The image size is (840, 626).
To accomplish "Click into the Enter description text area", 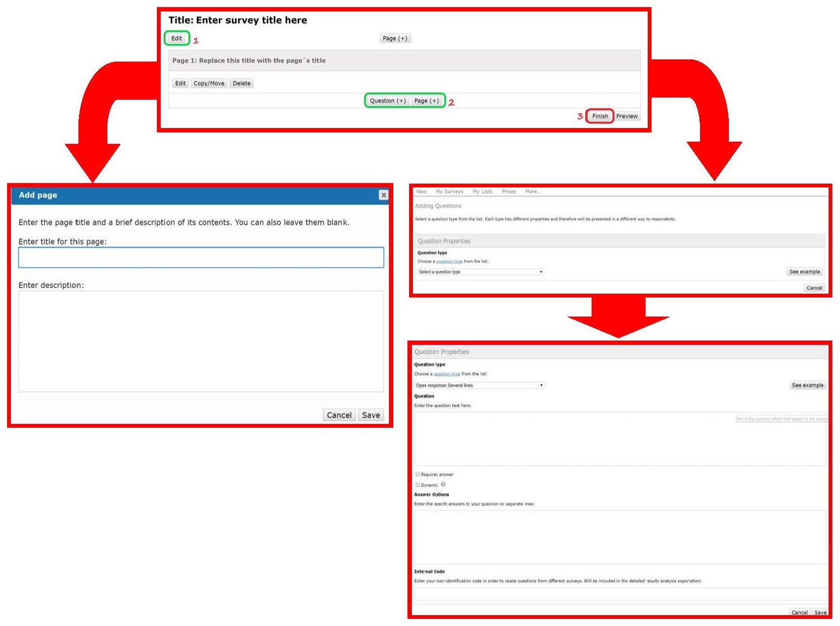I will click(x=201, y=342).
